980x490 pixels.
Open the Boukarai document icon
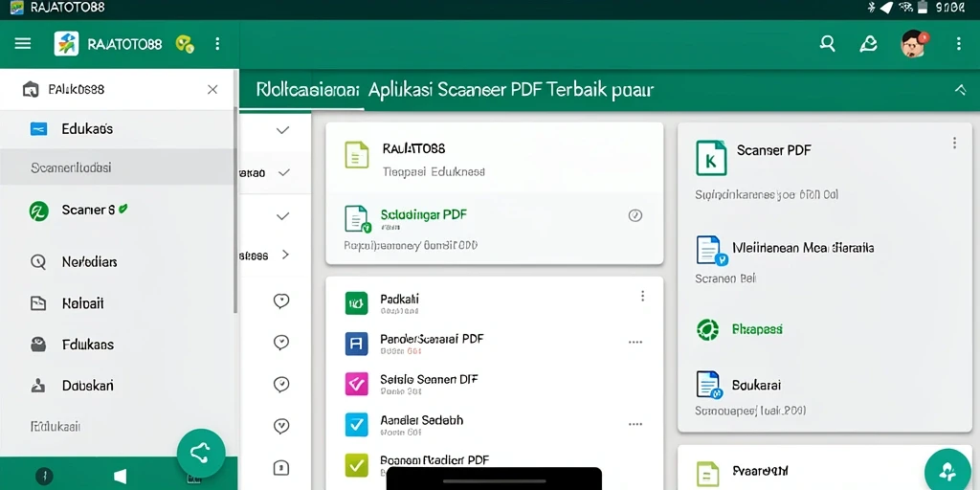[x=709, y=385]
